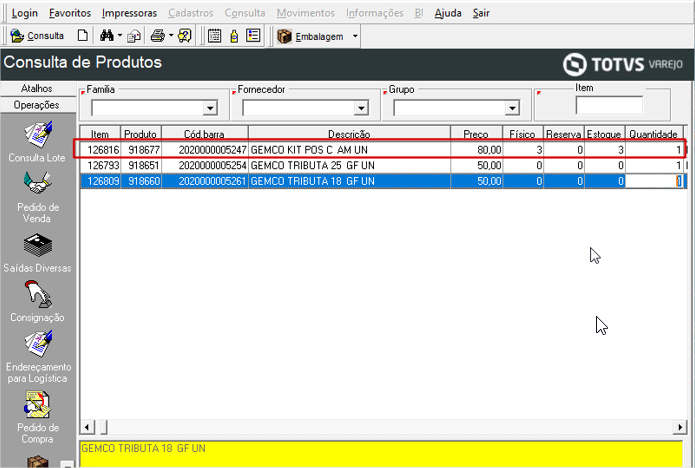Click the Descrição column header
695x468 pixels.
[x=349, y=134]
